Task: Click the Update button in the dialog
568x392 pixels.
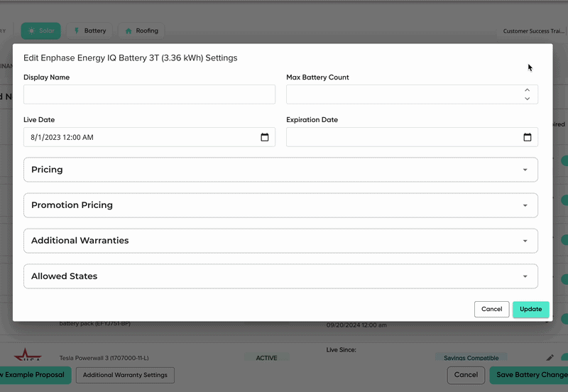Action: point(530,309)
